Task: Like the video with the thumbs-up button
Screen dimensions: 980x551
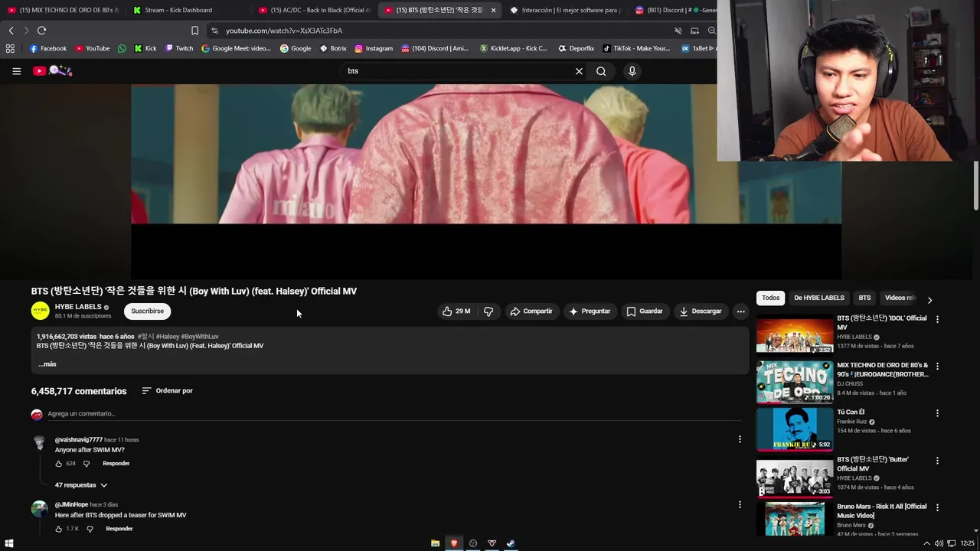Action: (456, 311)
